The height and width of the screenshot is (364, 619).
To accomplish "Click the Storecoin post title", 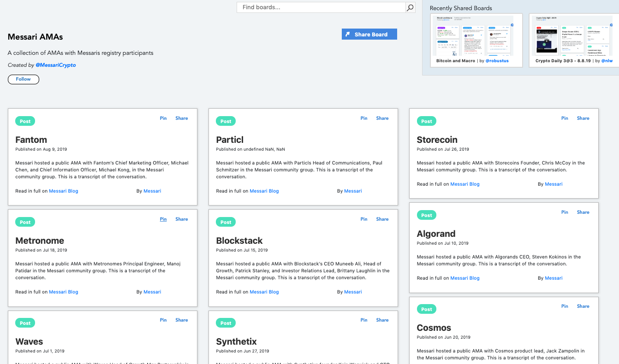I will tap(437, 140).
